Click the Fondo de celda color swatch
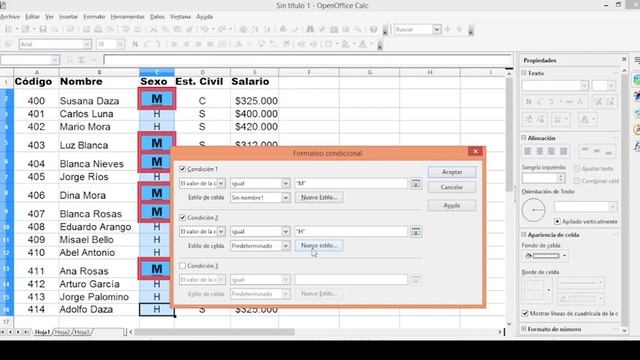This screenshot has height=360, width=640. (x=545, y=256)
